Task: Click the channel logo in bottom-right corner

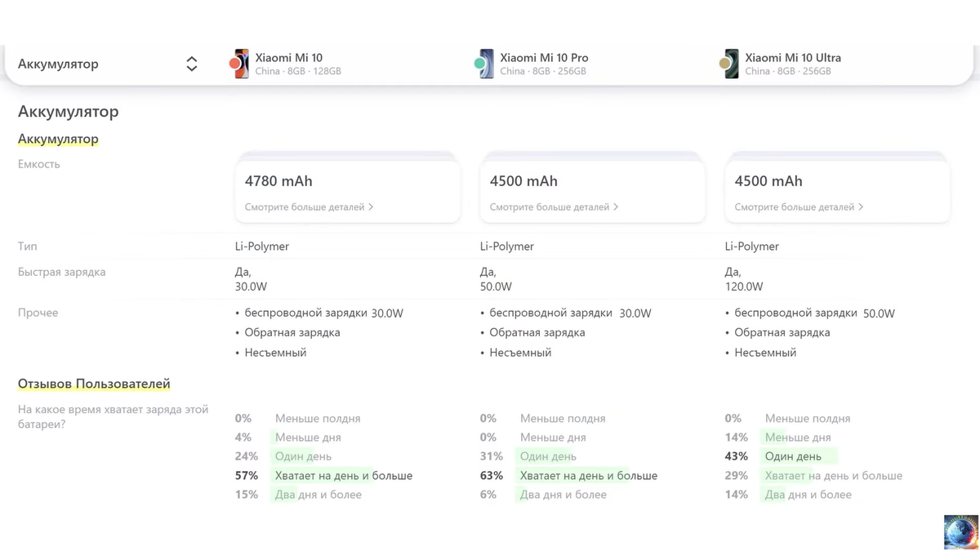Action: coord(960,532)
